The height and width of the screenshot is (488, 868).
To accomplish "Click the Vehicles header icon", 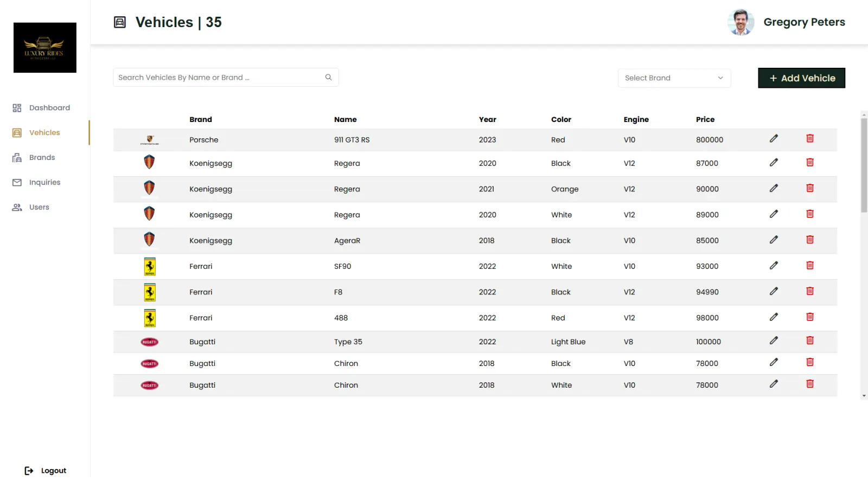I will [120, 22].
